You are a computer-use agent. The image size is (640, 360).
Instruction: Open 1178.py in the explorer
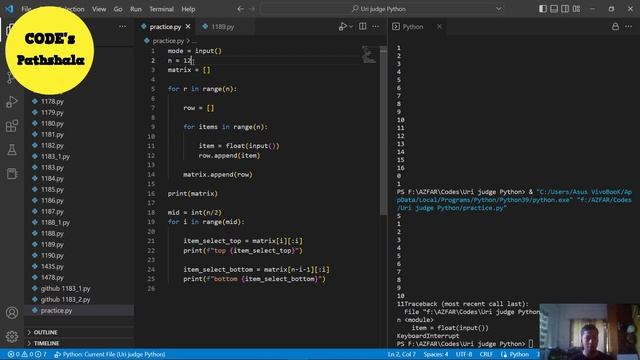(80, 101)
